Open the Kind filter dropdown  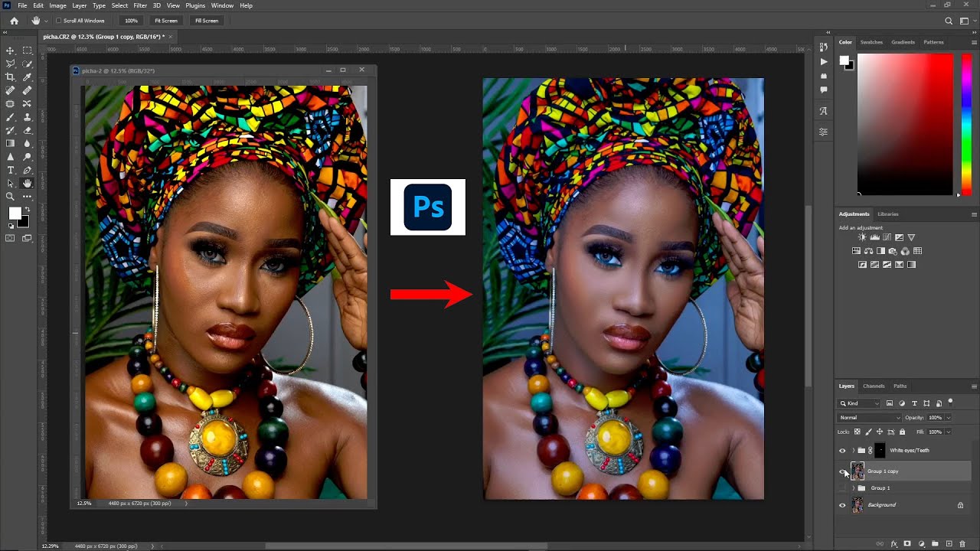(859, 403)
